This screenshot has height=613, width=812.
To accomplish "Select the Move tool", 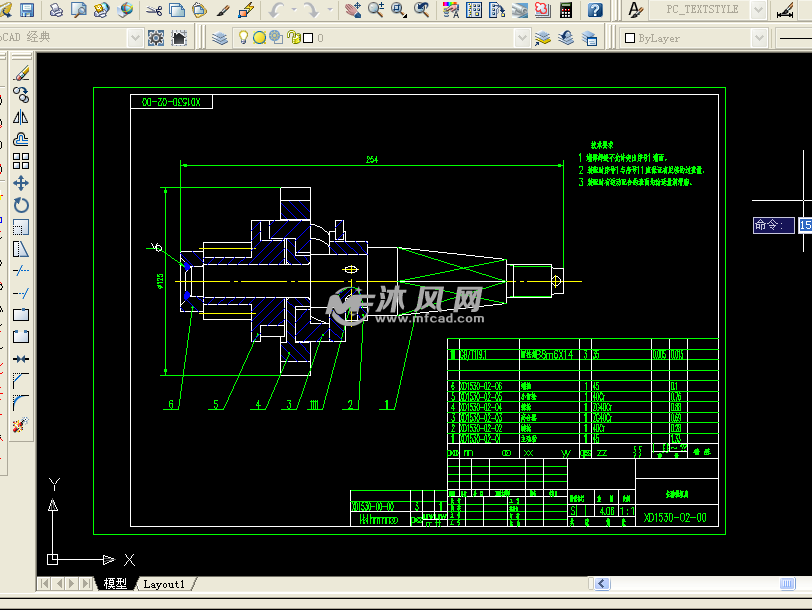I will point(20,183).
